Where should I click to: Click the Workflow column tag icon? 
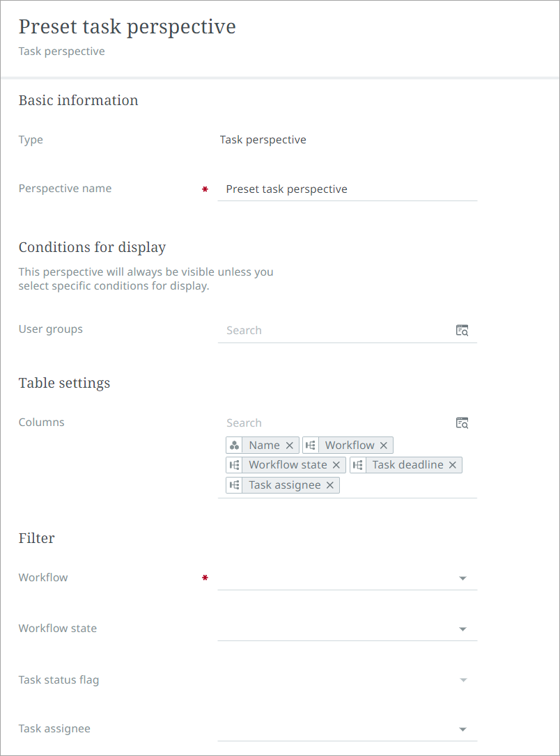tap(311, 446)
